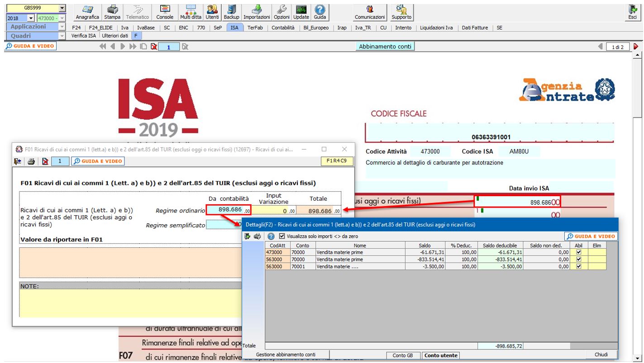Click Input Variazione field with 0
The width and height of the screenshot is (644, 363).
pyautogui.click(x=274, y=211)
